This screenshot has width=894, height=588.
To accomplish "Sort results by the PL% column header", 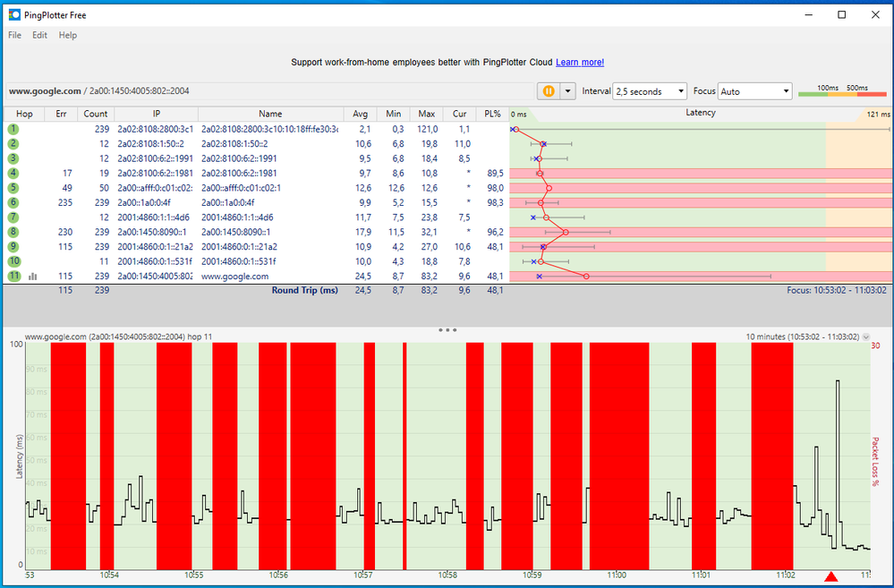I will point(491,114).
